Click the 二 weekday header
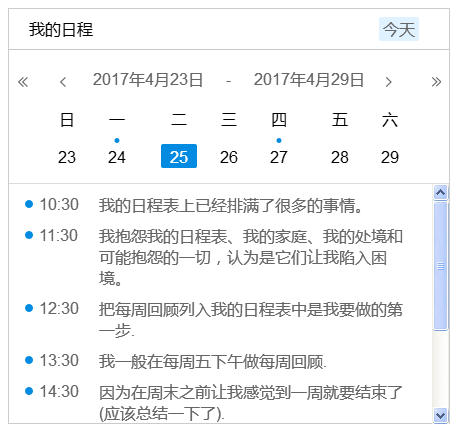 179,120
